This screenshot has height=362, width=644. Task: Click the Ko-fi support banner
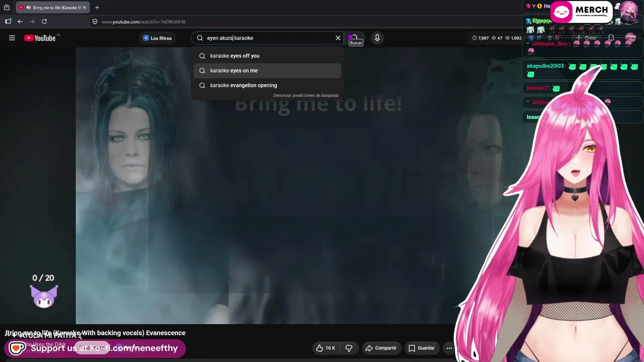(96, 348)
